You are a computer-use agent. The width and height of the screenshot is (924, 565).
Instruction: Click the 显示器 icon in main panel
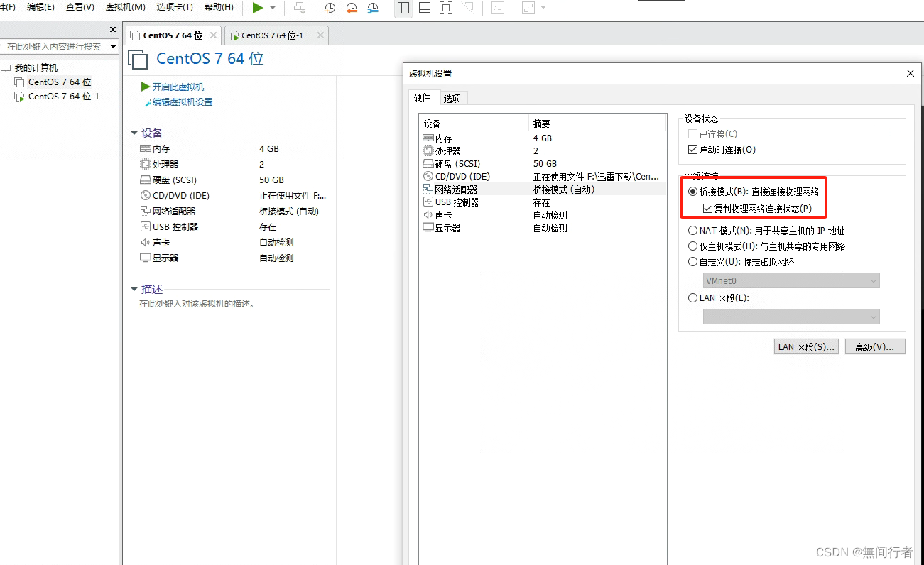146,258
